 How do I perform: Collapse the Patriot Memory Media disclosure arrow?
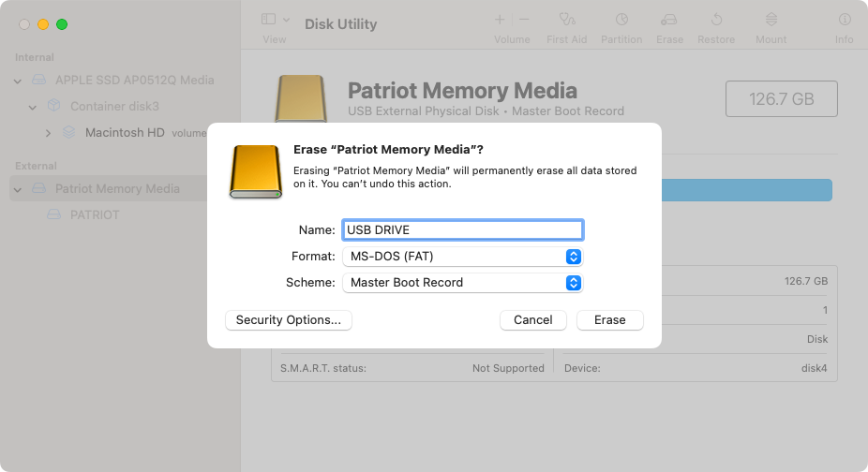point(18,189)
